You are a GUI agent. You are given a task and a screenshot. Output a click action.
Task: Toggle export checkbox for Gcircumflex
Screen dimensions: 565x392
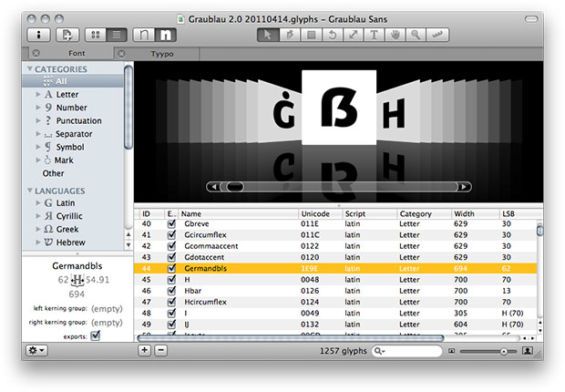(172, 235)
